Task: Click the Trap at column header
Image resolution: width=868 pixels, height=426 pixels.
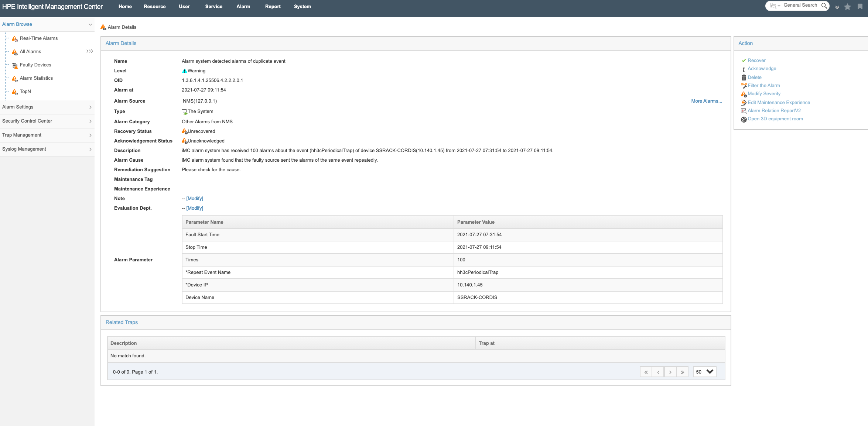Action: pos(600,343)
